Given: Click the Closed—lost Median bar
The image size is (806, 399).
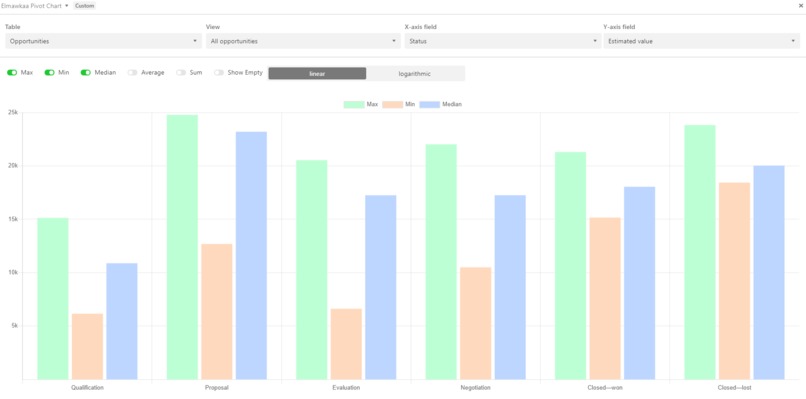Looking at the screenshot, I should point(769,273).
